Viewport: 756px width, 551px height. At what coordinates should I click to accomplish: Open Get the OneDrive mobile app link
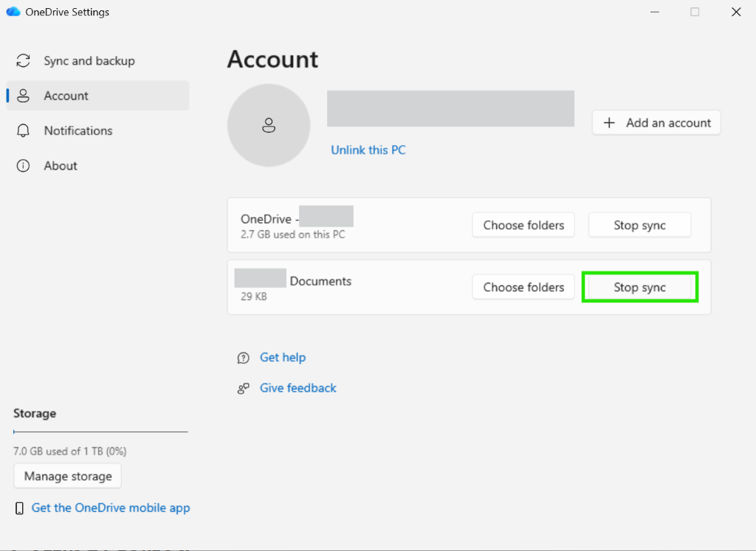click(111, 507)
